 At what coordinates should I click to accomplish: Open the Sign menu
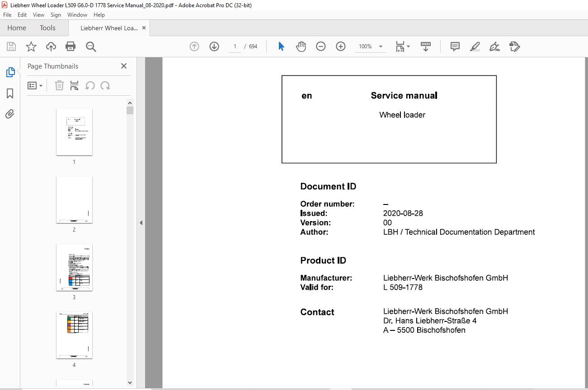56,15
